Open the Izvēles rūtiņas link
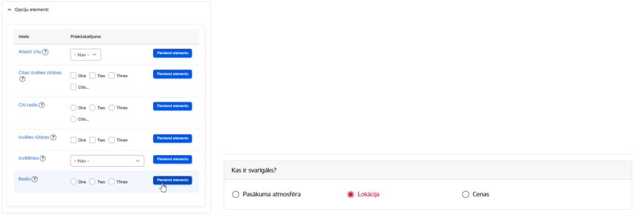This screenshot has width=644, height=215. [34, 137]
